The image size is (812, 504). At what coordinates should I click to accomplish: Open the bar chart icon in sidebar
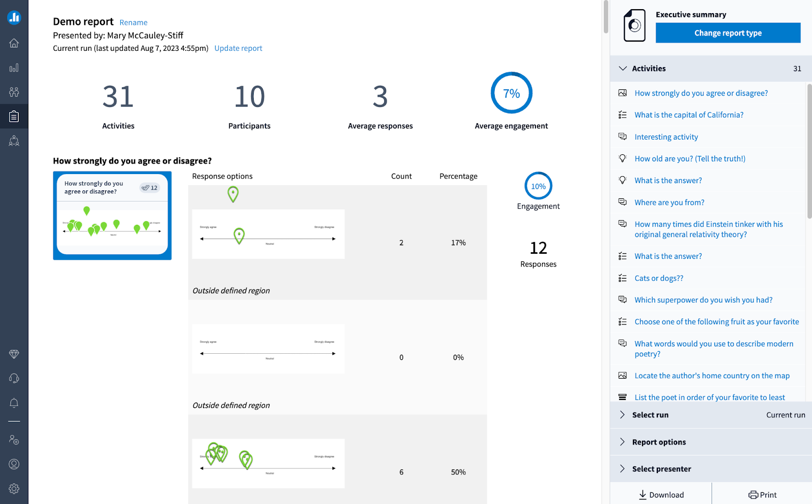14,68
